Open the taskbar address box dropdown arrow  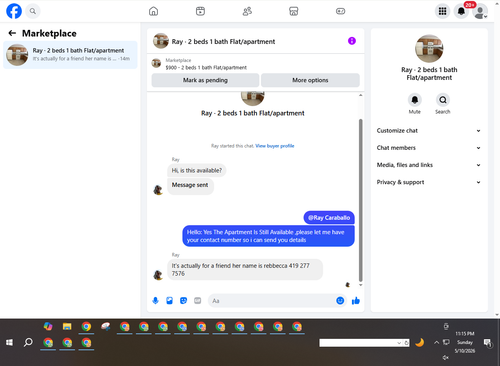[399, 343]
